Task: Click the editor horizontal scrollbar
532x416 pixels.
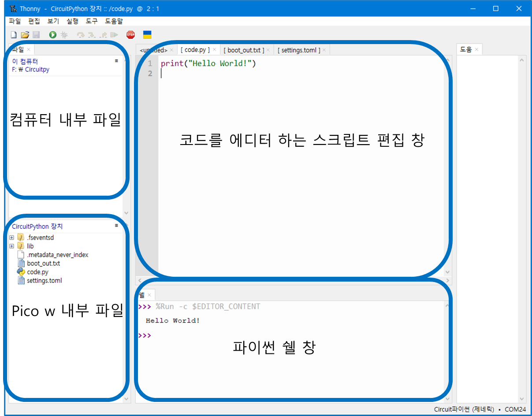Action: click(x=294, y=280)
